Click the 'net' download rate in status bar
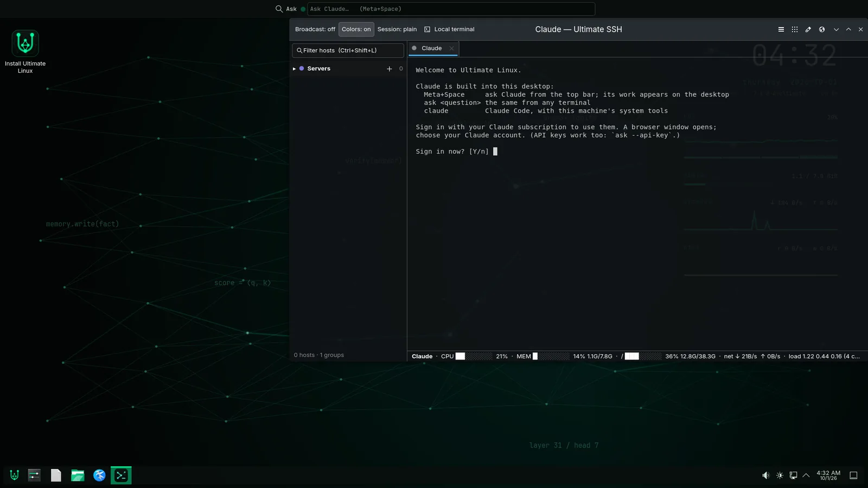Image resolution: width=868 pixels, height=488 pixels. [x=741, y=356]
